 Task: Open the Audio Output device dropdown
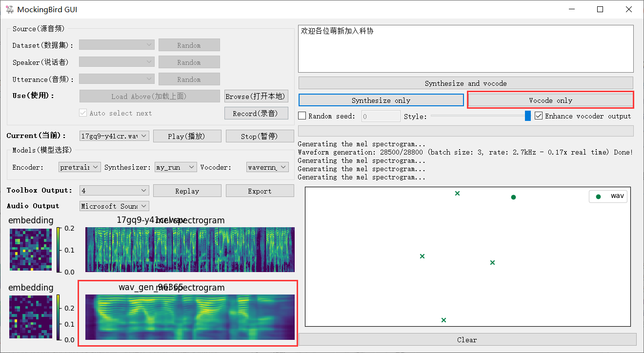[x=114, y=206]
